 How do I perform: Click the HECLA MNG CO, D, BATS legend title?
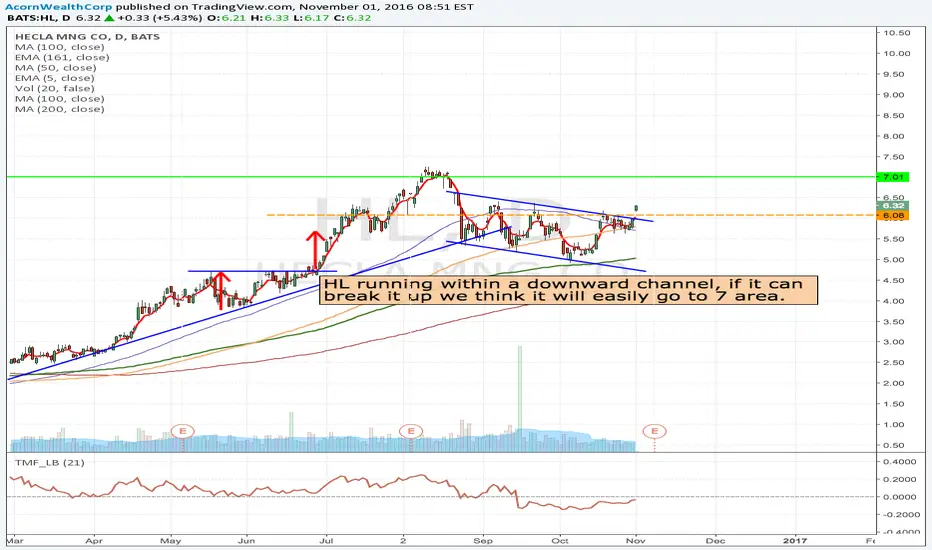[87, 36]
